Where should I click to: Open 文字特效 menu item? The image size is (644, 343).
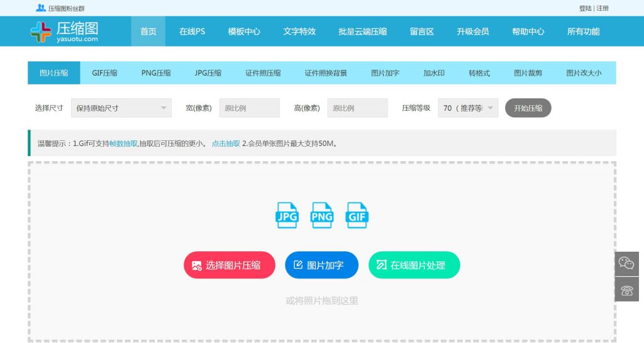299,31
